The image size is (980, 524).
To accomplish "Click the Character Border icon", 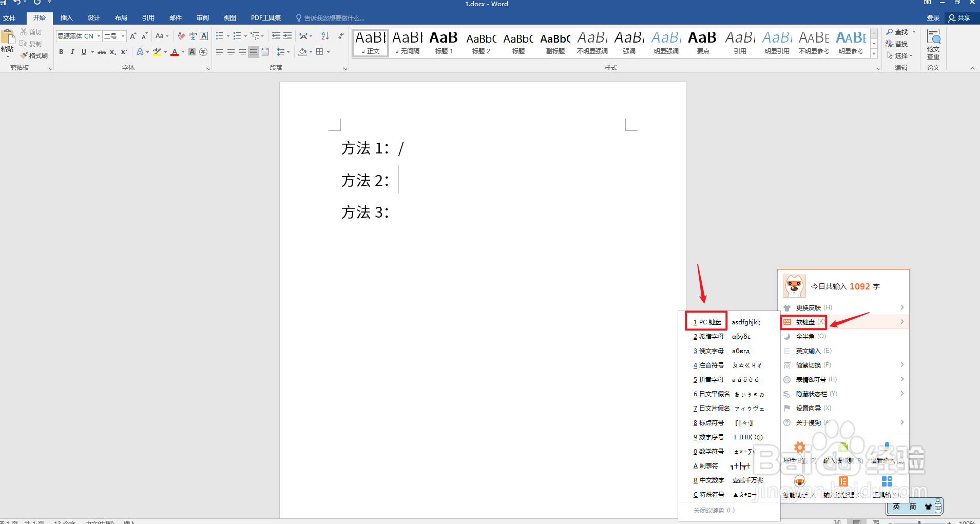I will coord(204,36).
